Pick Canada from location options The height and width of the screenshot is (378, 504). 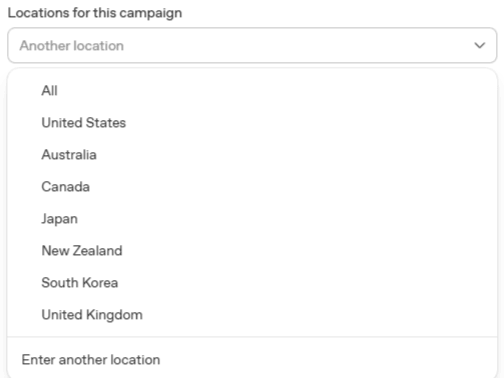click(252, 187)
